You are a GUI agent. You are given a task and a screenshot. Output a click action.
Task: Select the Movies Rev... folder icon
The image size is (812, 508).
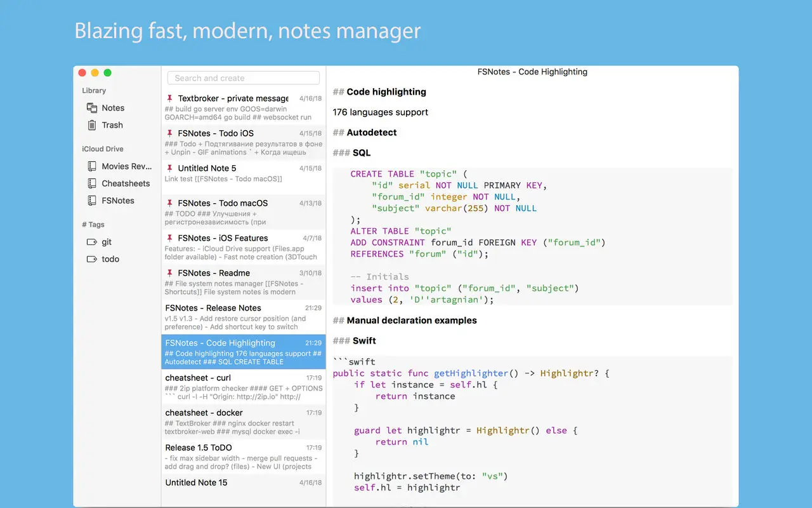(92, 166)
